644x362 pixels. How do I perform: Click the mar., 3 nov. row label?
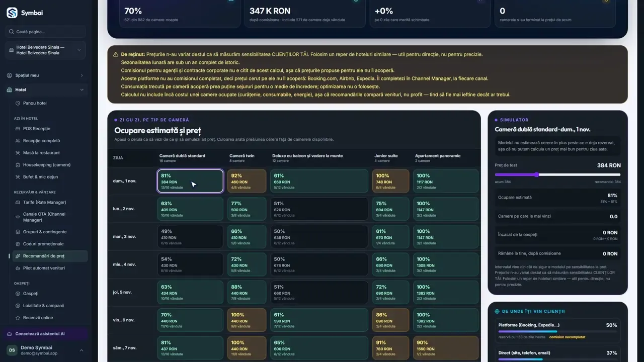tap(124, 236)
